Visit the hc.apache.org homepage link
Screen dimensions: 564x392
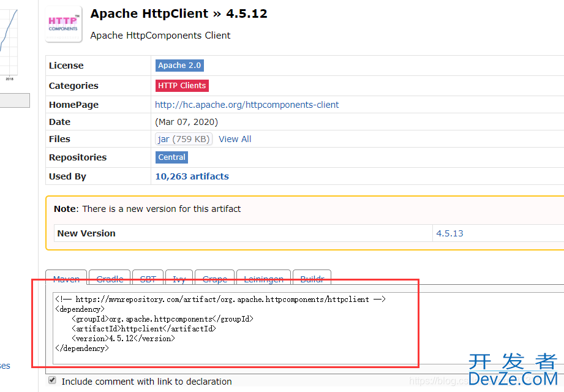click(247, 105)
